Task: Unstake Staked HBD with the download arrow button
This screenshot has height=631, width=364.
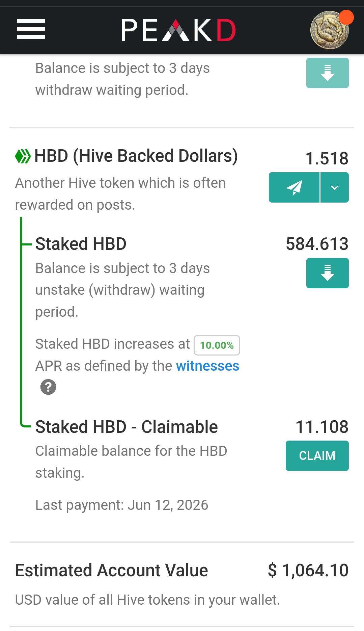Action: click(328, 273)
